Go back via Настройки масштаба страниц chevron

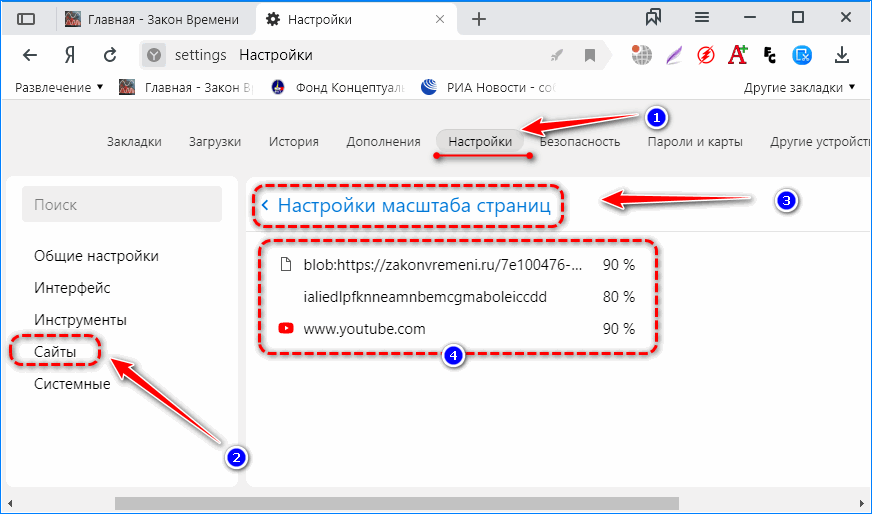pyautogui.click(x=265, y=206)
